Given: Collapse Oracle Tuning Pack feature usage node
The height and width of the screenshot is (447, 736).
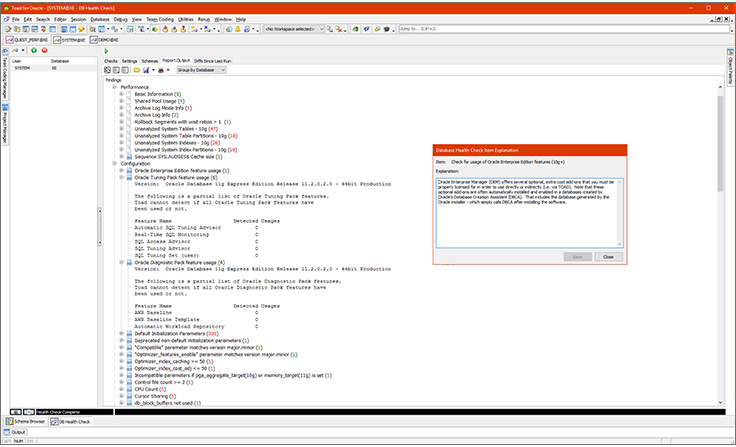Looking at the screenshot, I should (x=121, y=177).
